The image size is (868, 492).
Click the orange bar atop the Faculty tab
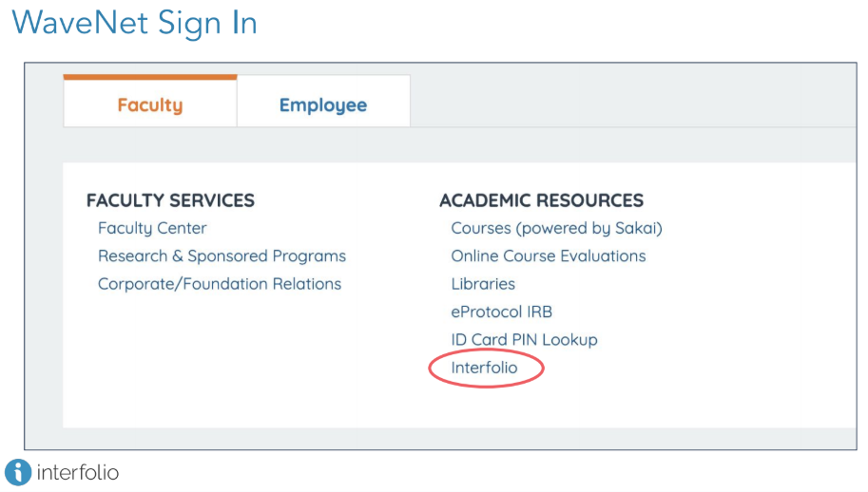(150, 77)
